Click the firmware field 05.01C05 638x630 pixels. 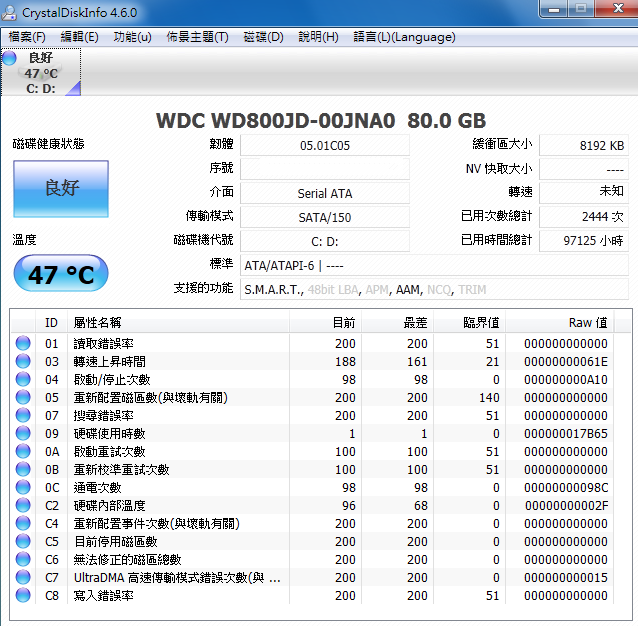click(325, 145)
